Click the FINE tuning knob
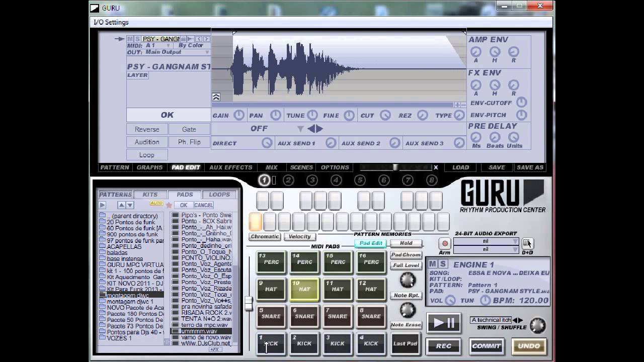644x362 pixels. click(349, 115)
